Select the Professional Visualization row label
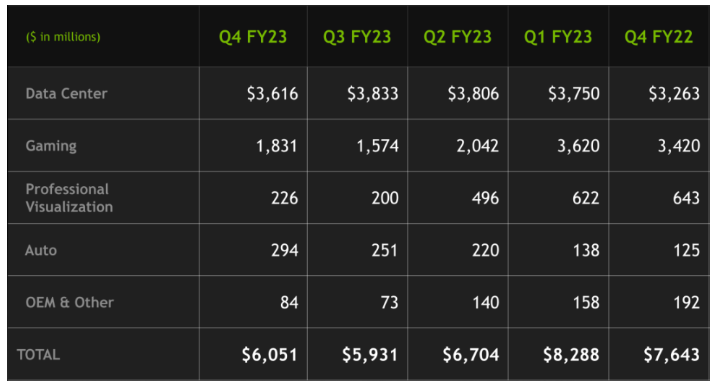Viewport: 718px width, 385px height. 69,198
